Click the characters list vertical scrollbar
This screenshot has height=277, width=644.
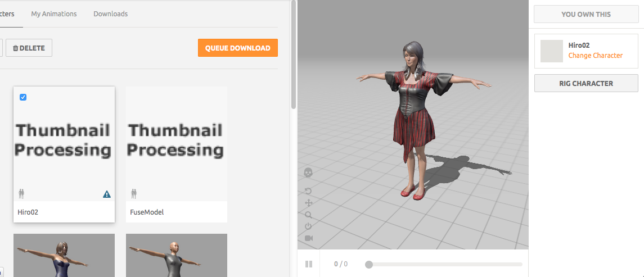[293, 55]
